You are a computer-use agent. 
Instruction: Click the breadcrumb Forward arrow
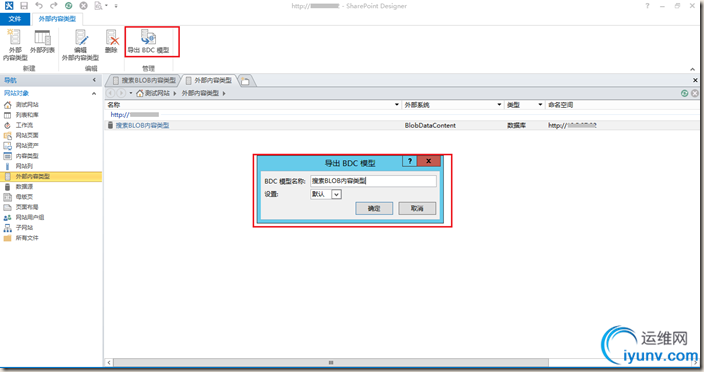pyautogui.click(x=121, y=93)
